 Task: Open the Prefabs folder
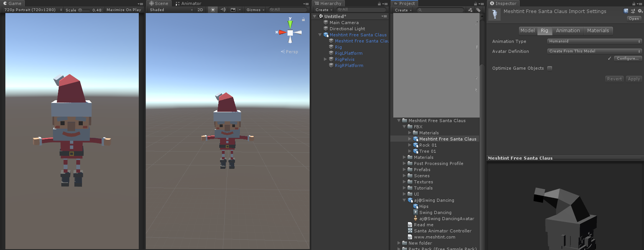pos(422,170)
